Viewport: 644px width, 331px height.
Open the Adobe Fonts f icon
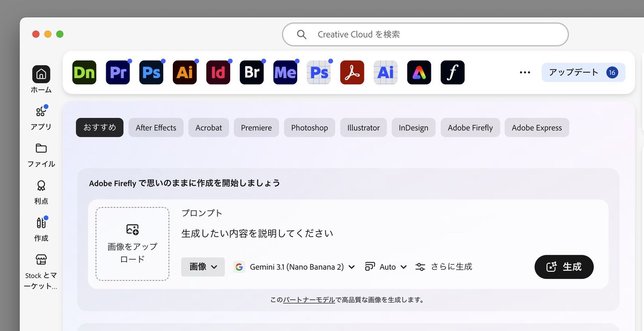452,73
